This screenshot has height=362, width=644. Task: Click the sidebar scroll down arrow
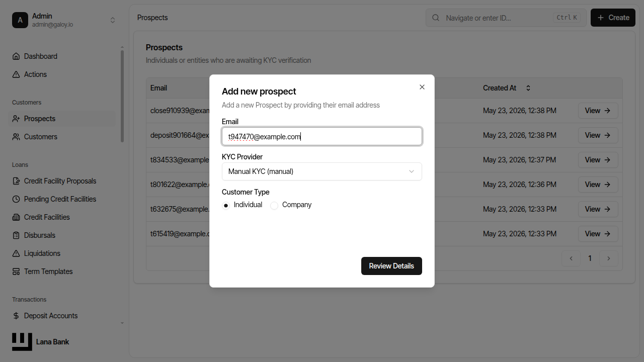[122, 323]
